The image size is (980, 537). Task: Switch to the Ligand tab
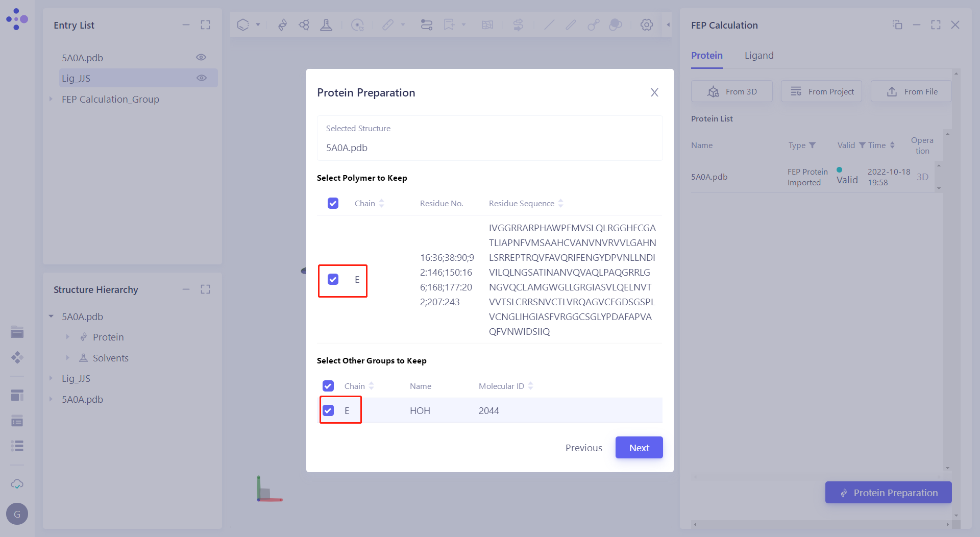[x=758, y=56]
